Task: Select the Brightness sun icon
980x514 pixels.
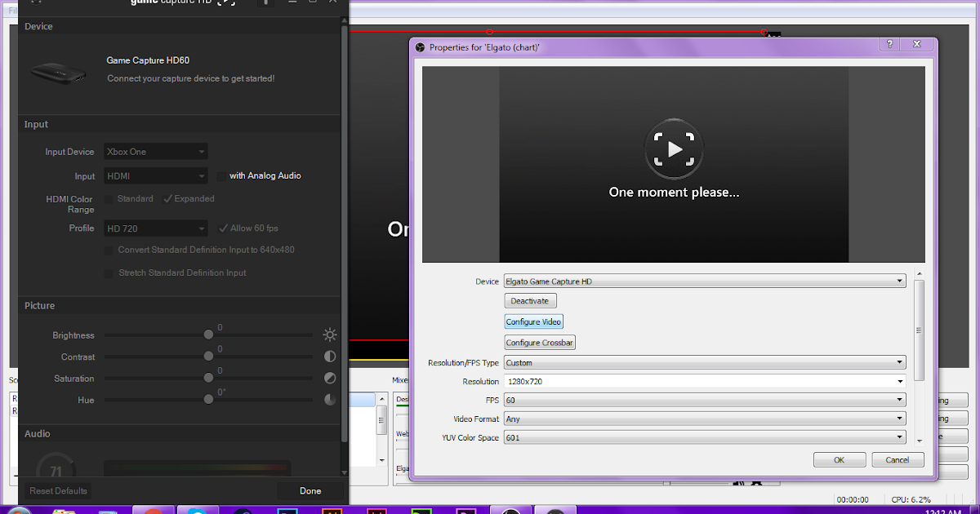Action: [329, 334]
